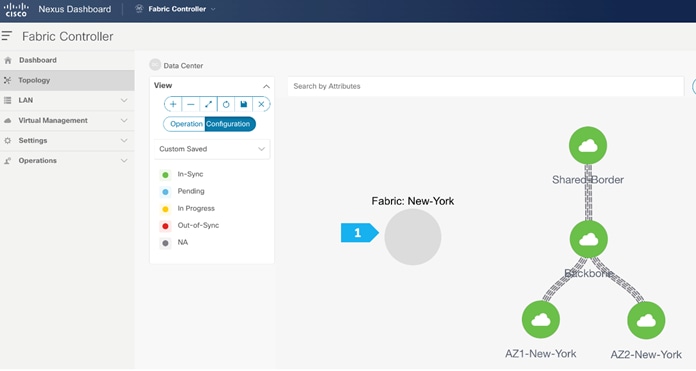Click the Fabric Controller page heading
Viewport: 696px width, 371px height.
(x=67, y=36)
